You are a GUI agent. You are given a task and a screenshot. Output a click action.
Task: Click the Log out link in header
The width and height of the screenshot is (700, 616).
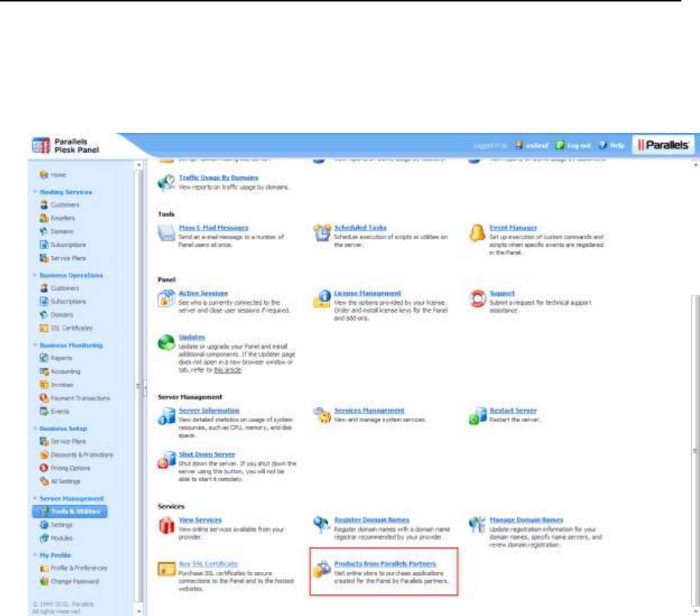coord(578,145)
